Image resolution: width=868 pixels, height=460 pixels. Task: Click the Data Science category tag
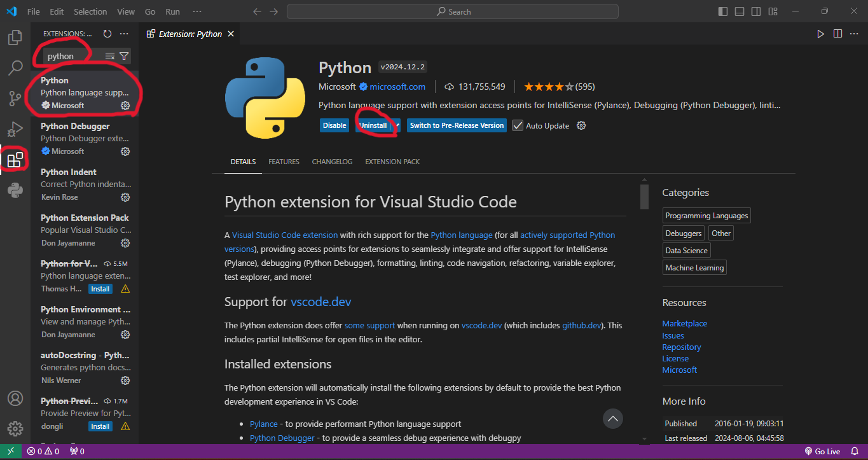coord(686,251)
